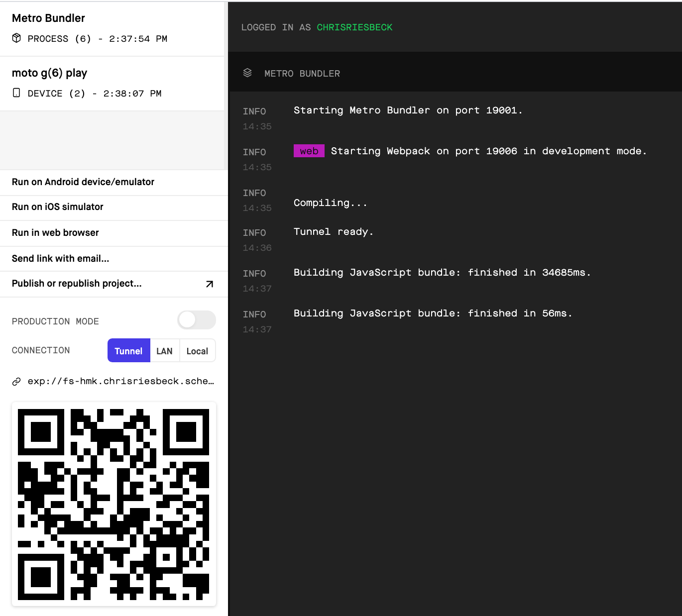
Task: Click the PRODUCTION MODE label
Action: 55,321
